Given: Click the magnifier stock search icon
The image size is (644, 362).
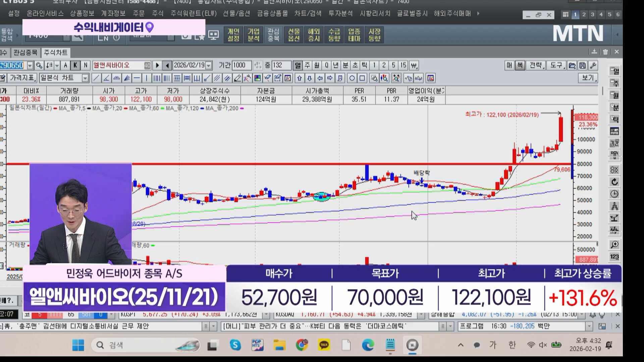Looking at the screenshot, I should [39, 65].
